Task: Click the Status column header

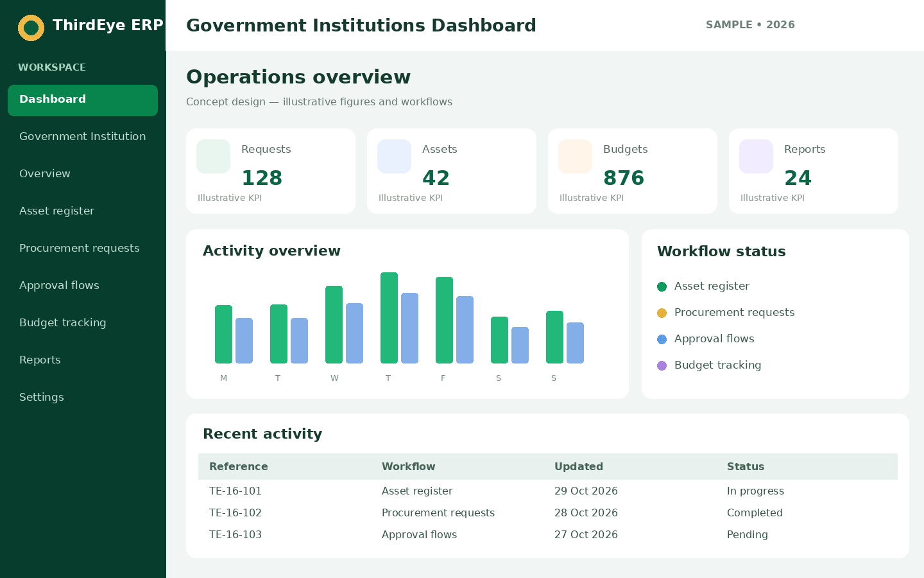Action: point(746,467)
